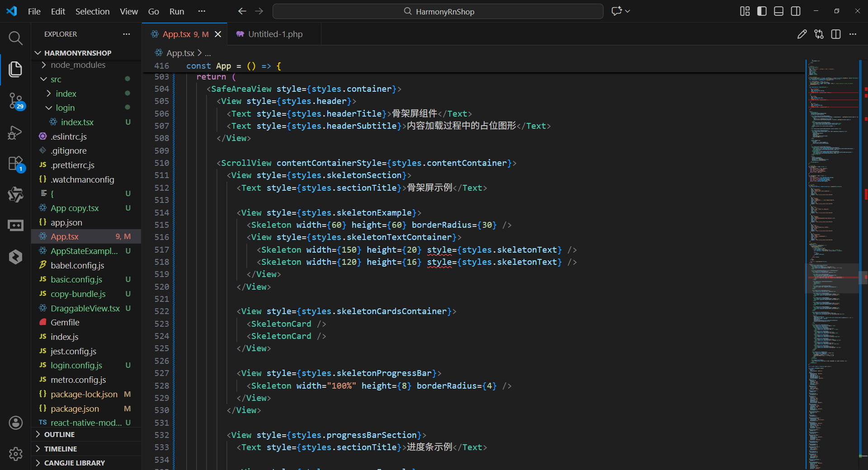Expand the index folder under src
Screen dimensions: 868x470
pos(86,94)
